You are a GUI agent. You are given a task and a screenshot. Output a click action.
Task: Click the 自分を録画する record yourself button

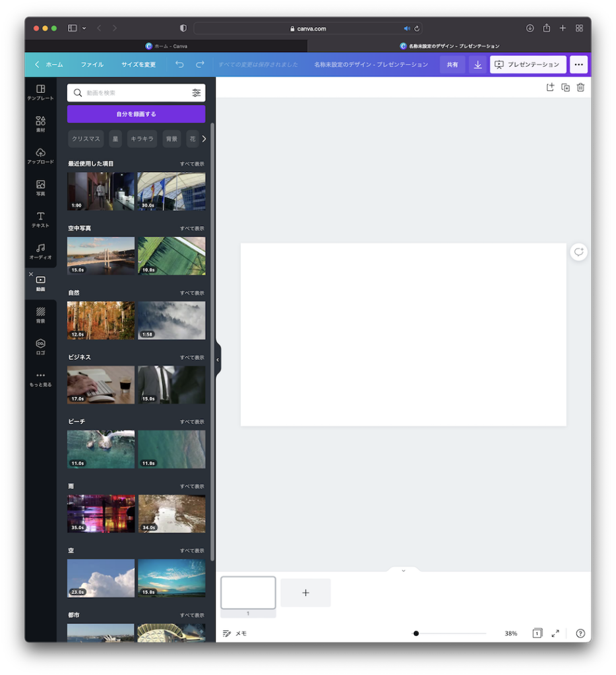coord(136,114)
